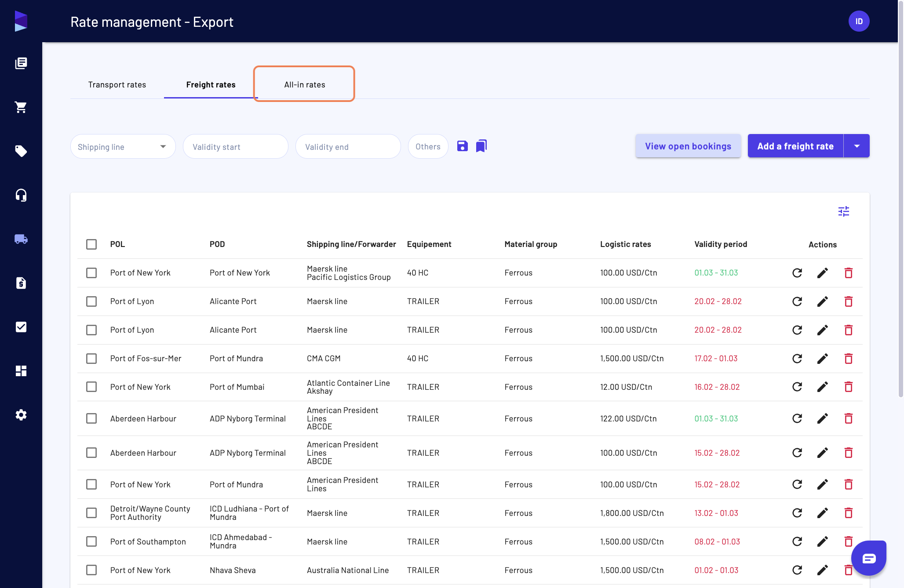Switch to All-in rates tab
This screenshot has width=904, height=588.
pos(304,84)
